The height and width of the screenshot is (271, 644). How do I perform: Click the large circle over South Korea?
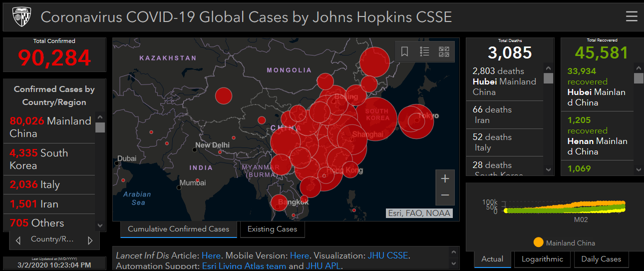[375, 120]
